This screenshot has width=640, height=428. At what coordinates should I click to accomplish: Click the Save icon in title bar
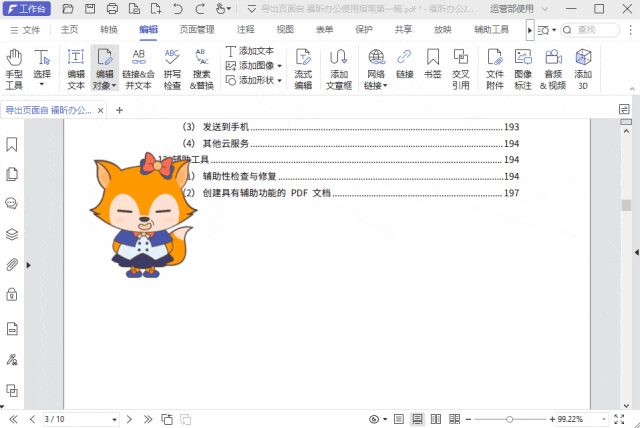pyautogui.click(x=90, y=9)
